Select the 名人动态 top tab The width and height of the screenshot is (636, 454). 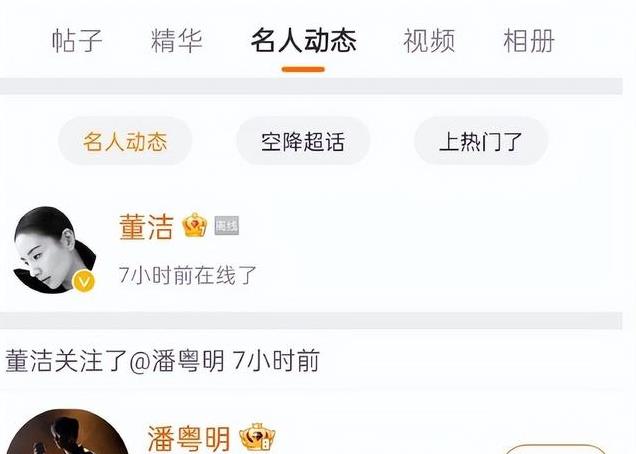click(303, 40)
